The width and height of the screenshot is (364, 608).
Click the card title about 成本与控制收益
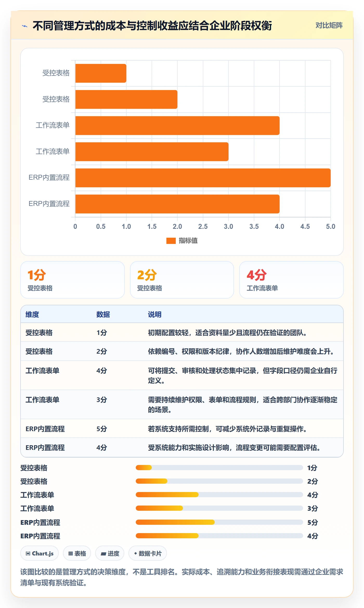point(152,26)
